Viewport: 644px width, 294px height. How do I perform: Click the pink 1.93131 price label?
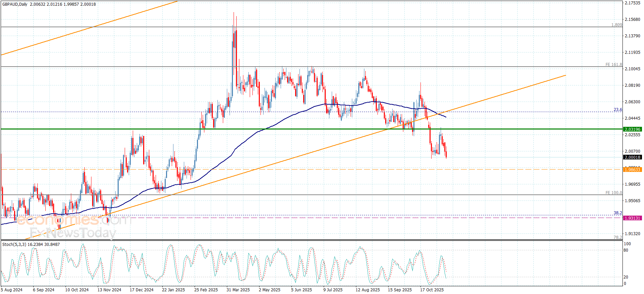click(632, 218)
